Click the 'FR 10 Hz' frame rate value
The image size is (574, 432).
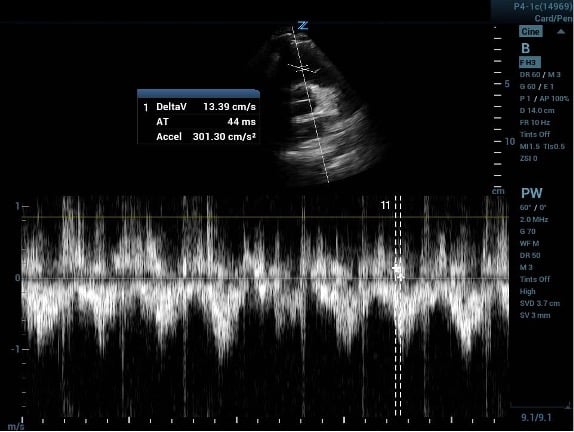[x=535, y=123]
